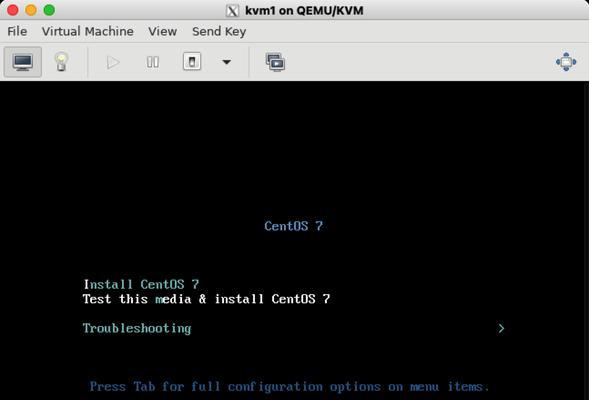This screenshot has height=400, width=589.
Task: Select Install CentOS 7 boot entry
Action: pos(141,284)
